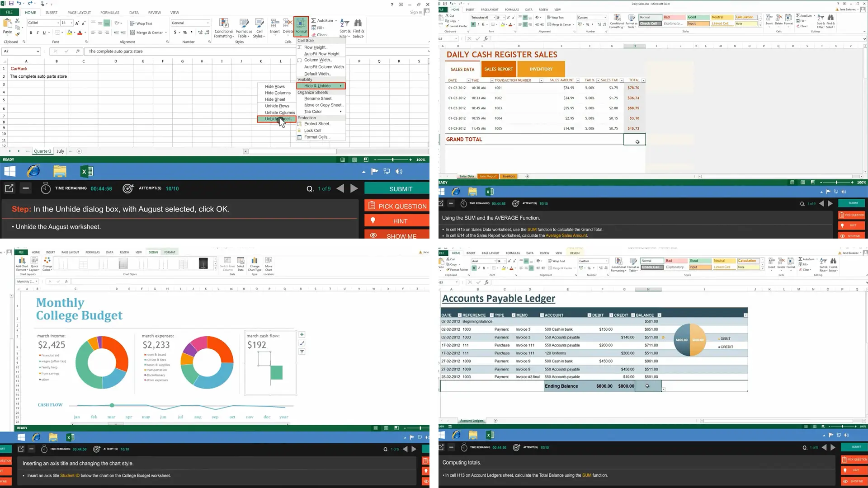This screenshot has width=868, height=488.
Task: Click Select Data in the College Budget window
Action: pos(241,264)
